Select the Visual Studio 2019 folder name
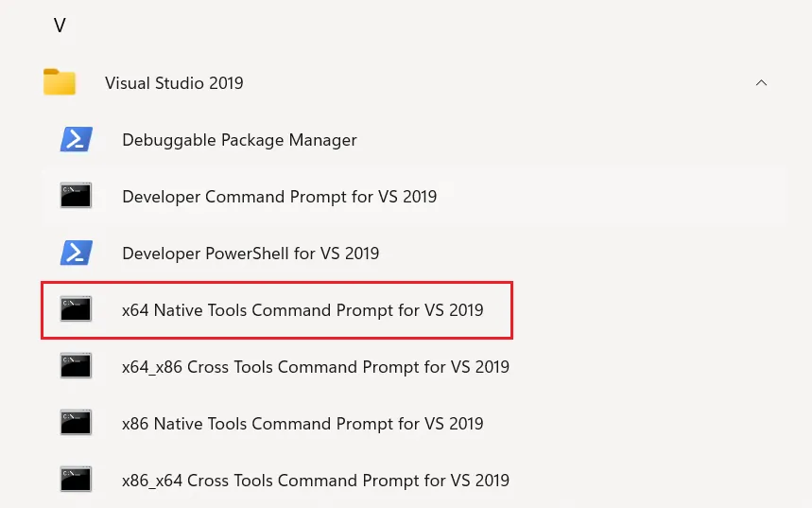This screenshot has width=812, height=508. click(174, 83)
